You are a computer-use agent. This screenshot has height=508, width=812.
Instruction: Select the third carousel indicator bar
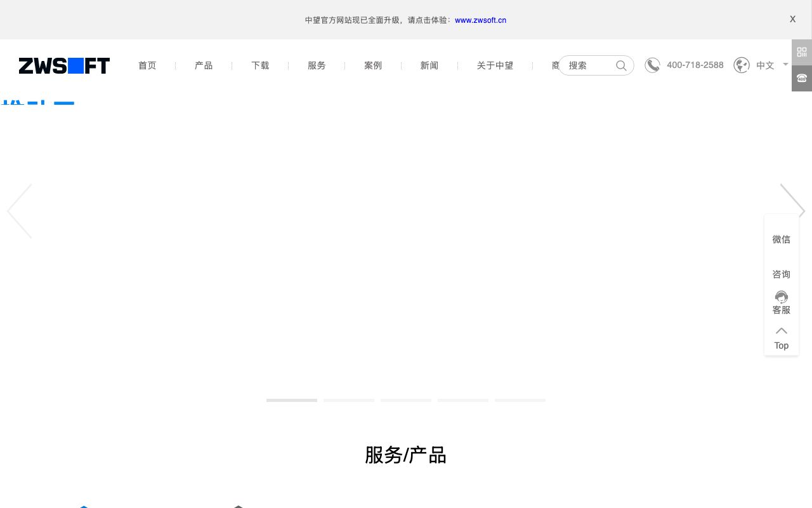click(x=406, y=400)
